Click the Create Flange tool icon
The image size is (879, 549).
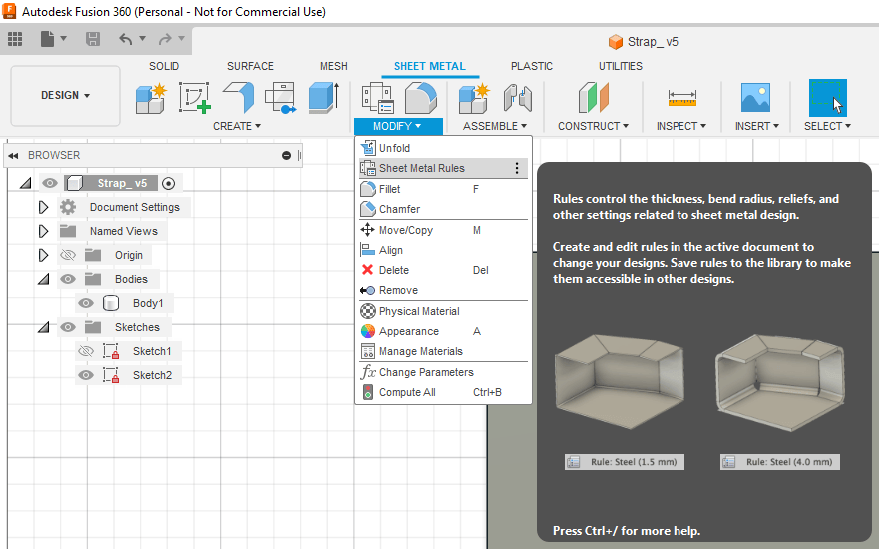(x=237, y=98)
